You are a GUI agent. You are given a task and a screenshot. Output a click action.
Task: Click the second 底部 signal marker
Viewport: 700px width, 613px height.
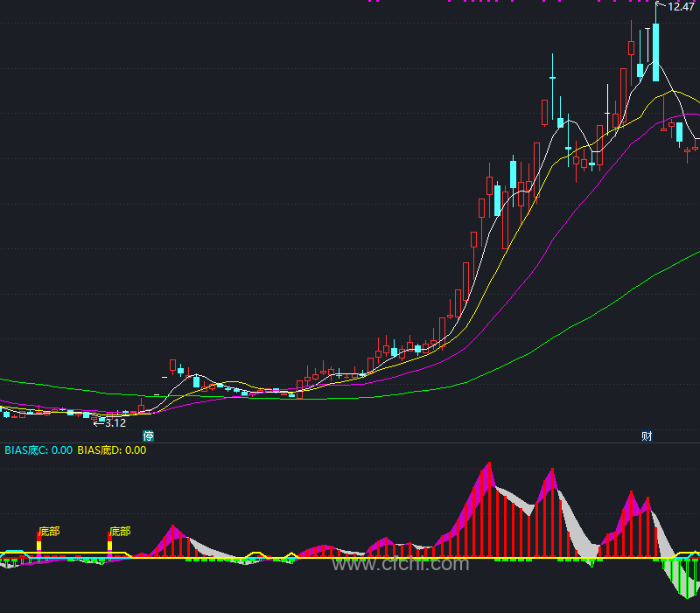120,532
